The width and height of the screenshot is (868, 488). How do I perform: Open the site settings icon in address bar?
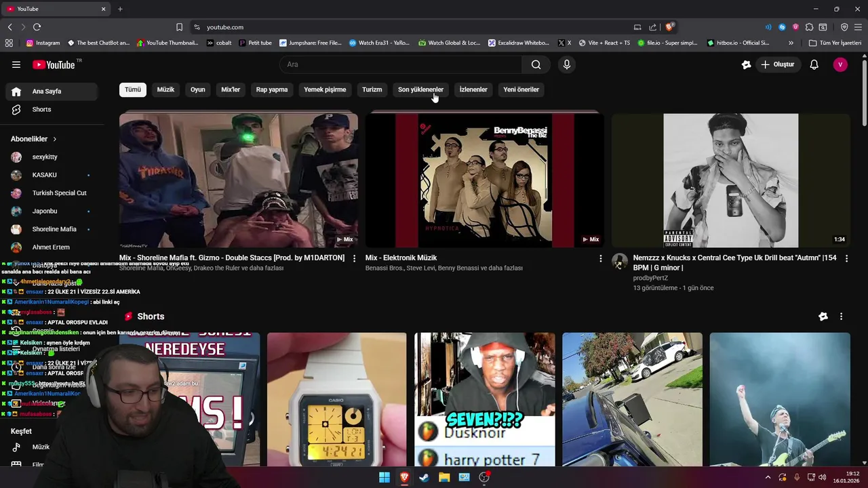197,27
